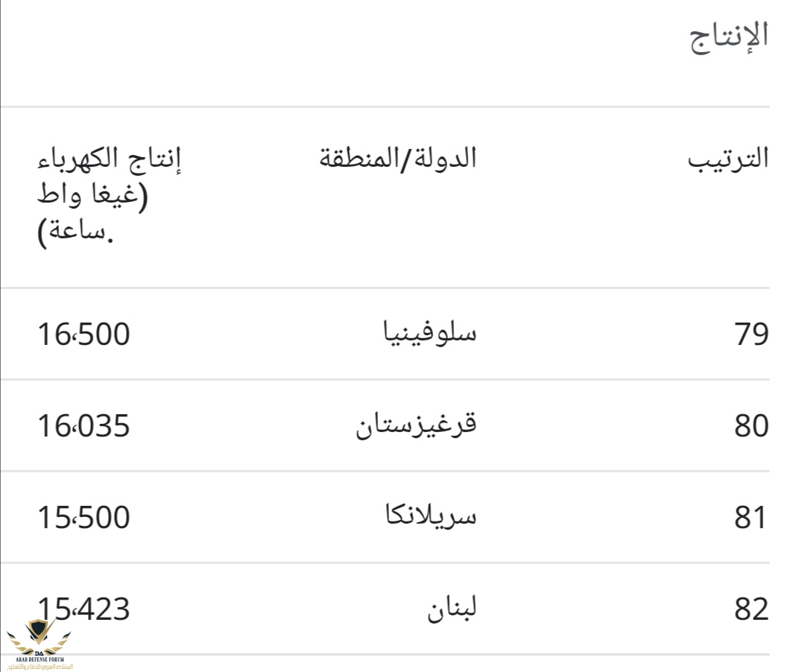This screenshot has width=805, height=672.
Task: Click the 'لبنان' country name
Action: [x=452, y=609]
